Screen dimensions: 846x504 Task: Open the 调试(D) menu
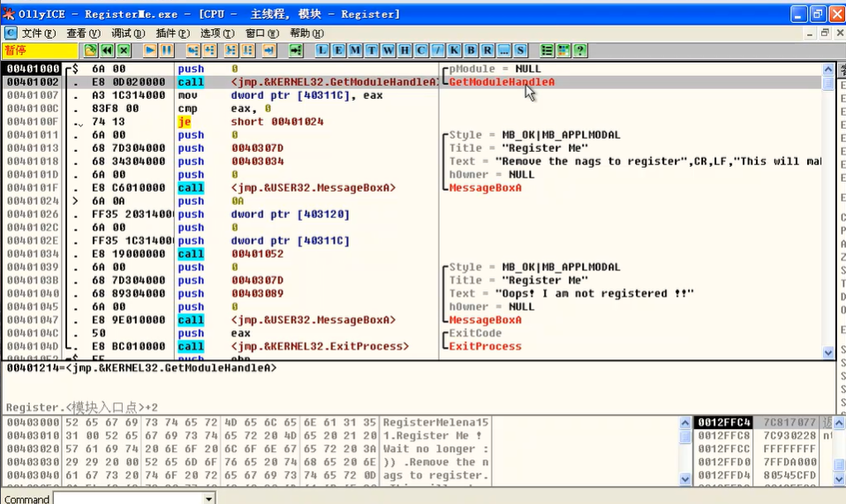(x=128, y=34)
